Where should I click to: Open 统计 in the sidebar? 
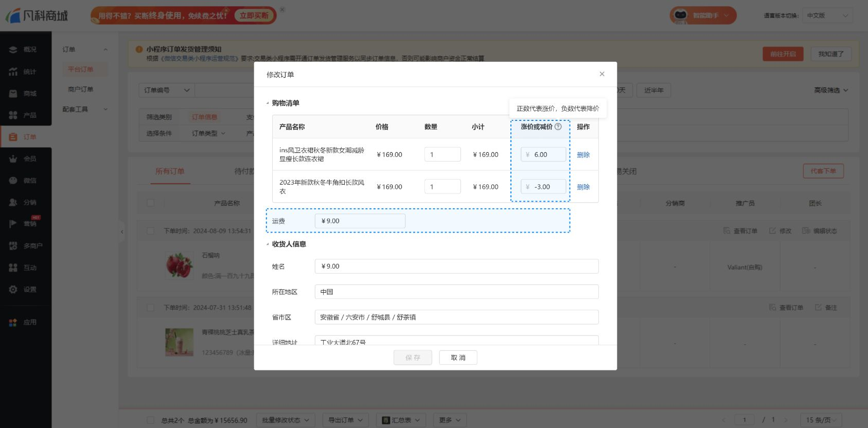(26, 72)
